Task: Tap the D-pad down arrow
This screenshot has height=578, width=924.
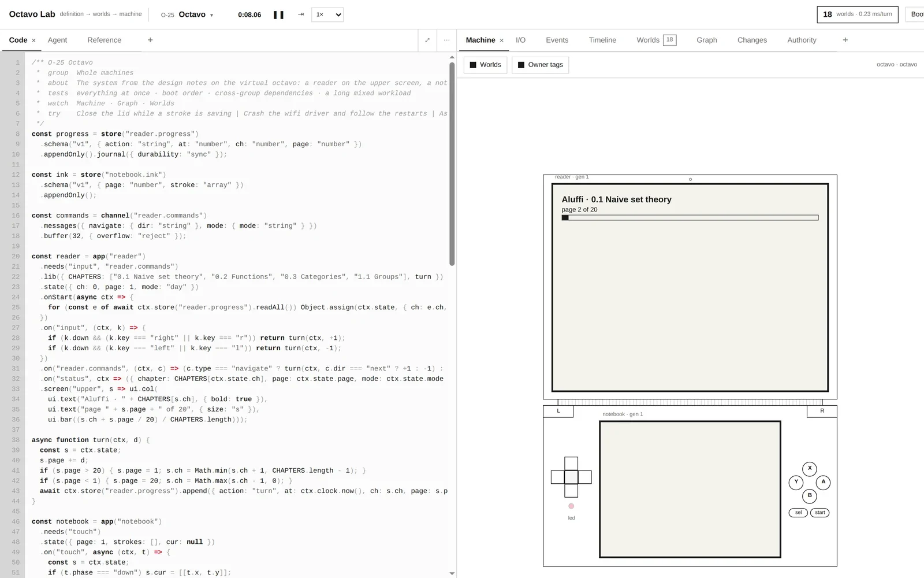Action: [571, 491]
